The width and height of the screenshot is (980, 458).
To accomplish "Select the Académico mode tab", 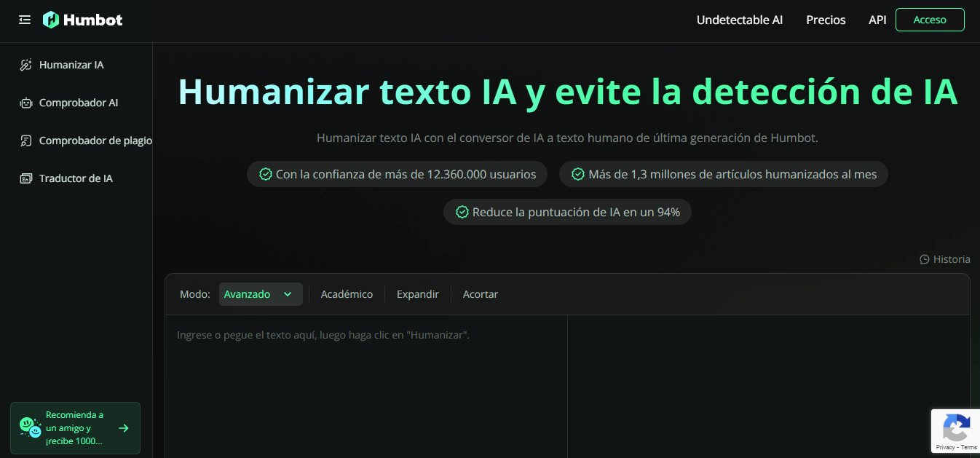I will click(x=347, y=294).
